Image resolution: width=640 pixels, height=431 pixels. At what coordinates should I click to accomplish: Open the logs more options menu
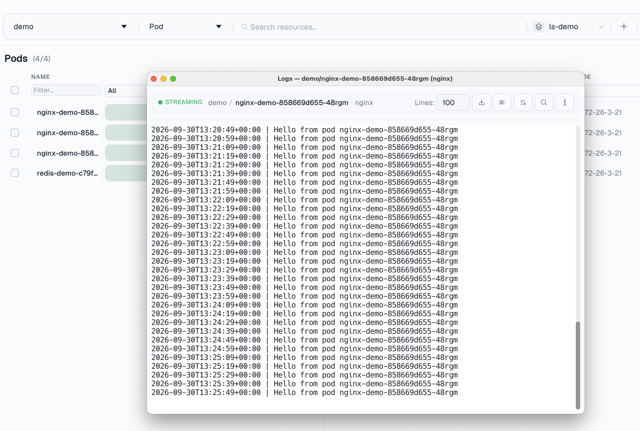(564, 102)
